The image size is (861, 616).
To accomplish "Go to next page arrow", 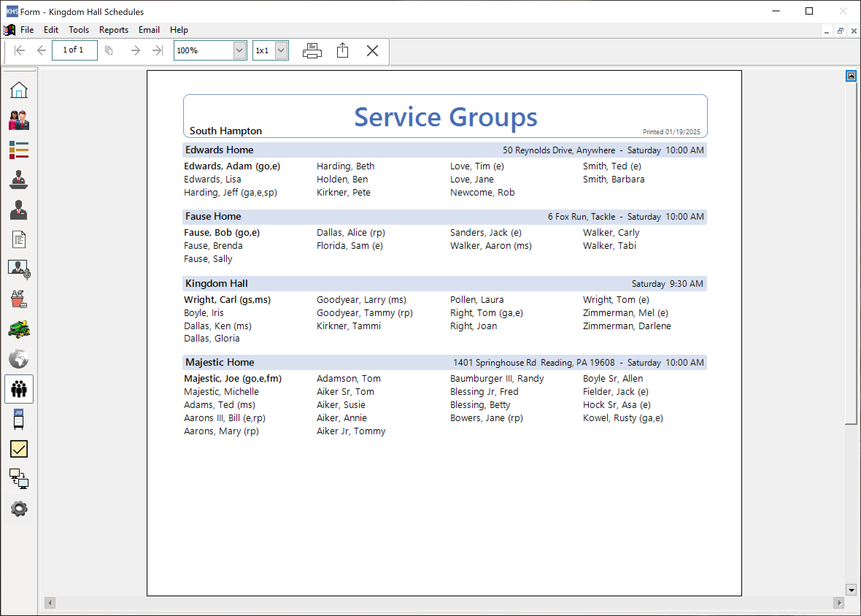I will pos(135,50).
